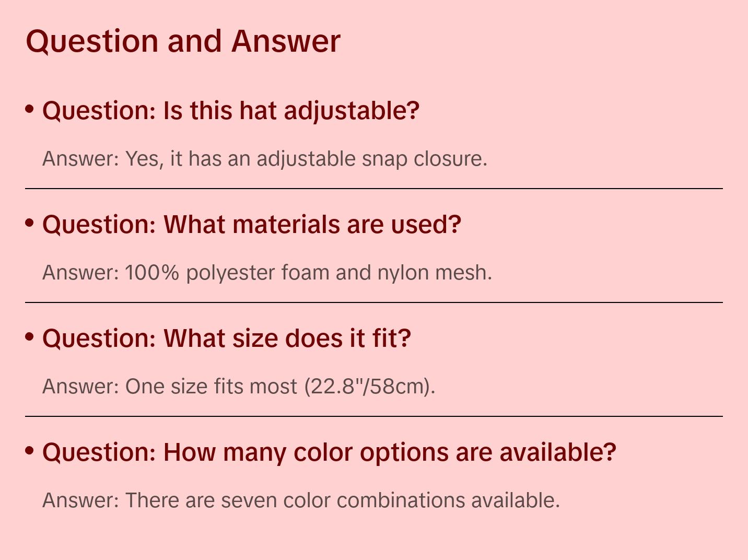Click the divider line below the snap closure answer

click(374, 189)
